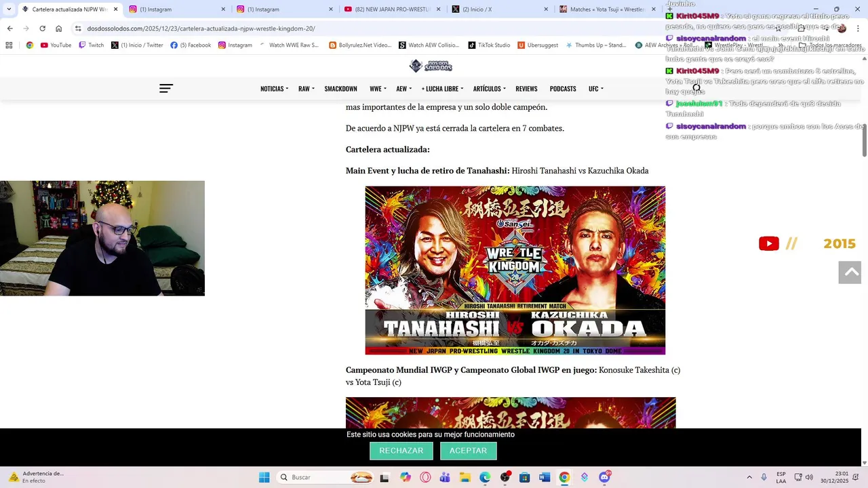This screenshot has height=488, width=868.
Task: Click the scroll-to-top arrow button
Action: pos(850,272)
